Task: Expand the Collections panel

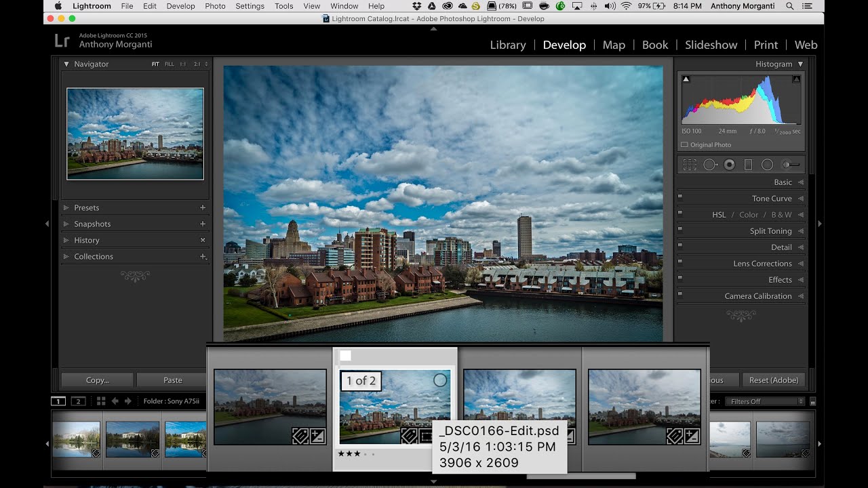Action: (66, 256)
